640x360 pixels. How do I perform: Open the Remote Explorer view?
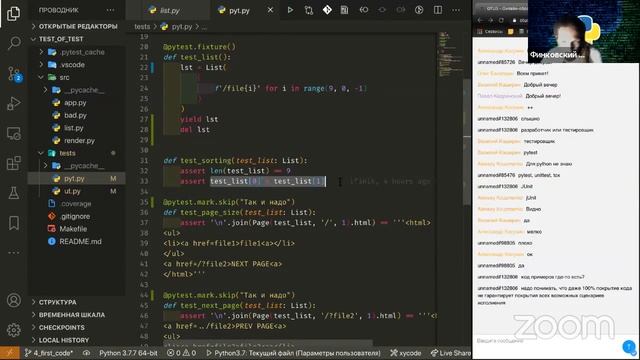(13, 133)
